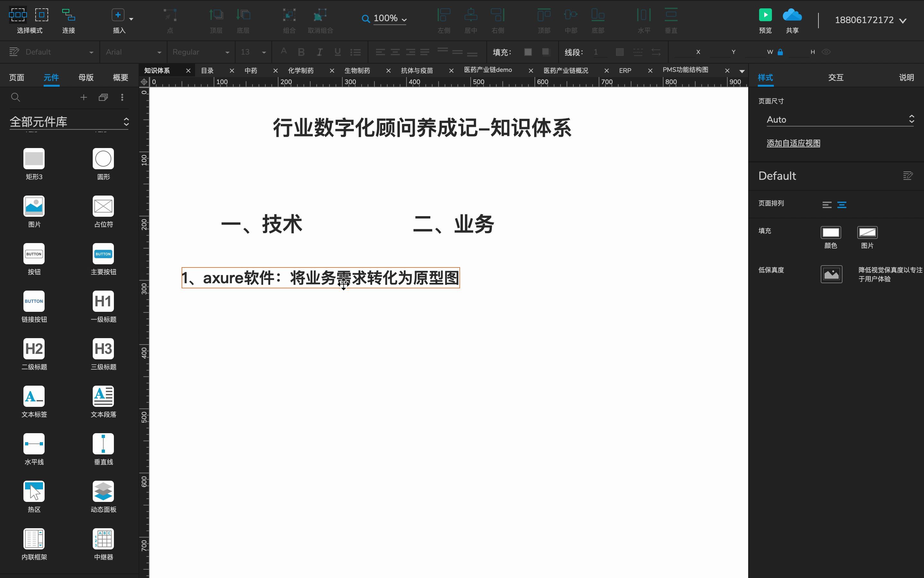Click the 填充 fill color swatch
The height and width of the screenshot is (578, 924).
pyautogui.click(x=528, y=52)
